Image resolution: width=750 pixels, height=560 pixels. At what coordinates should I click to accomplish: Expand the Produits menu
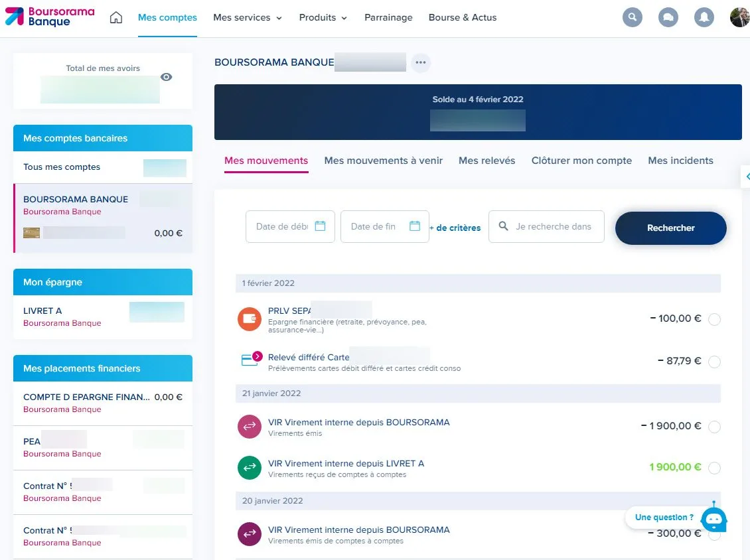point(323,18)
